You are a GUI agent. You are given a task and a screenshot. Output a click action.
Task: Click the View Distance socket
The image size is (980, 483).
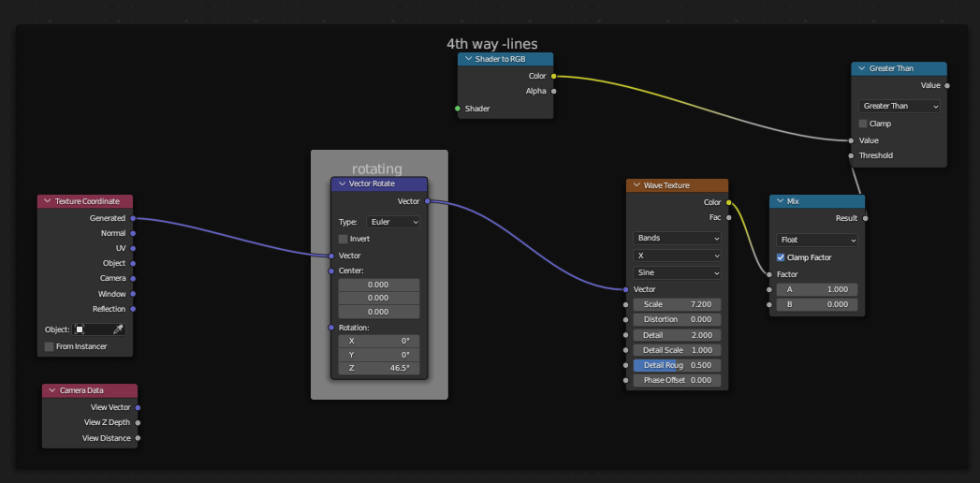[138, 438]
